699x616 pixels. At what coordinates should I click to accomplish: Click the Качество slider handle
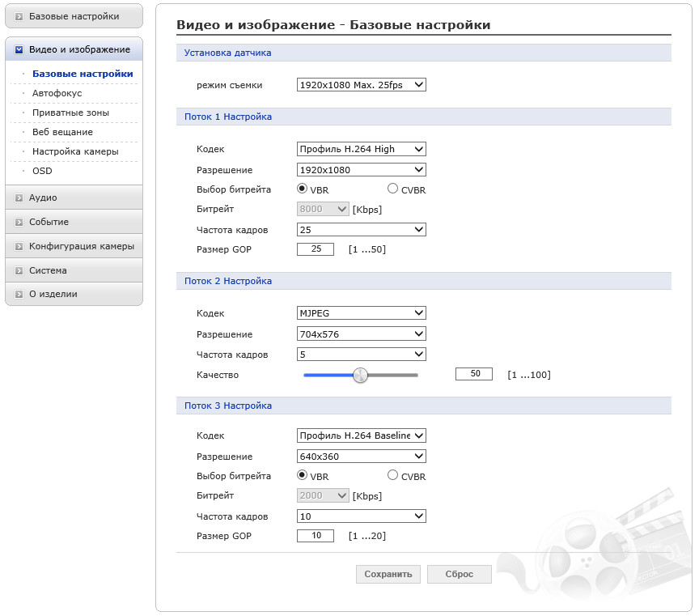point(361,375)
